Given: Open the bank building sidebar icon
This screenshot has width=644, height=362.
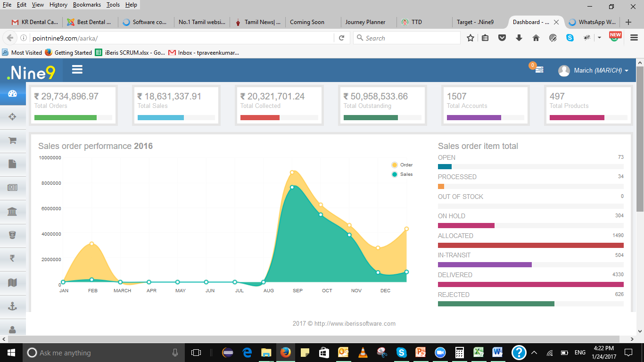Looking at the screenshot, I should click(13, 212).
